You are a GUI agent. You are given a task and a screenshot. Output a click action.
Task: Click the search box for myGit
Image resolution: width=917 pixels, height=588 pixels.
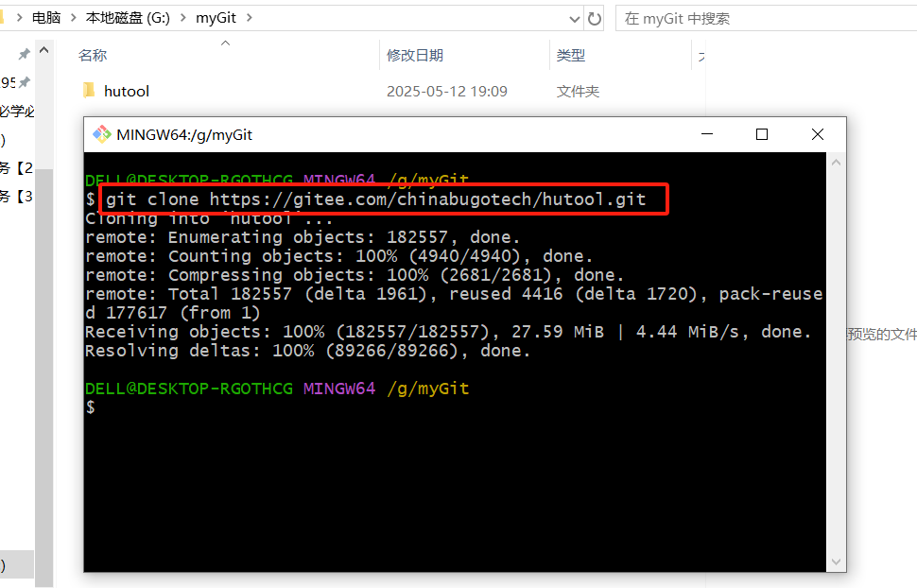[766, 19]
